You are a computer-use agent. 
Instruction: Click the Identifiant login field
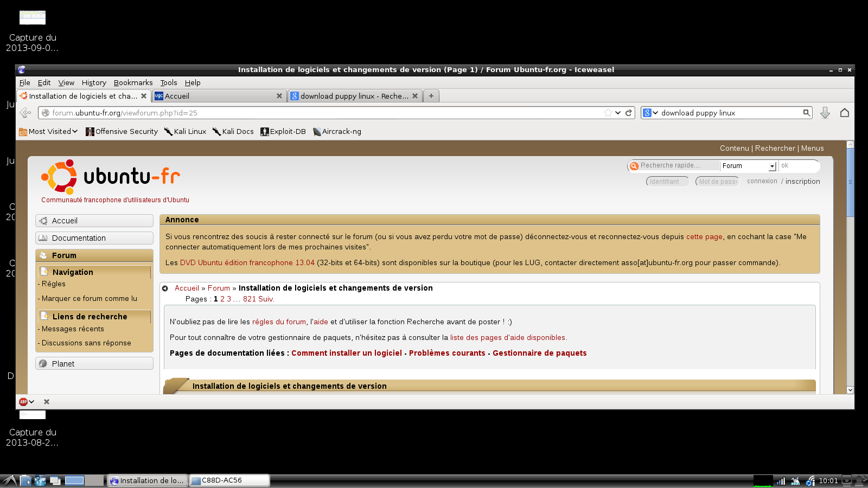667,182
